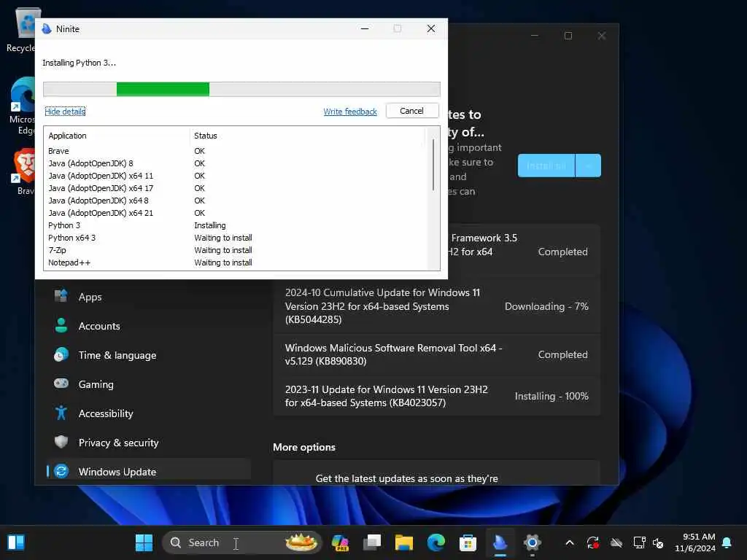Screen dimensions: 747x560
Task: Select the 7-Zip row
Action: coord(237,250)
